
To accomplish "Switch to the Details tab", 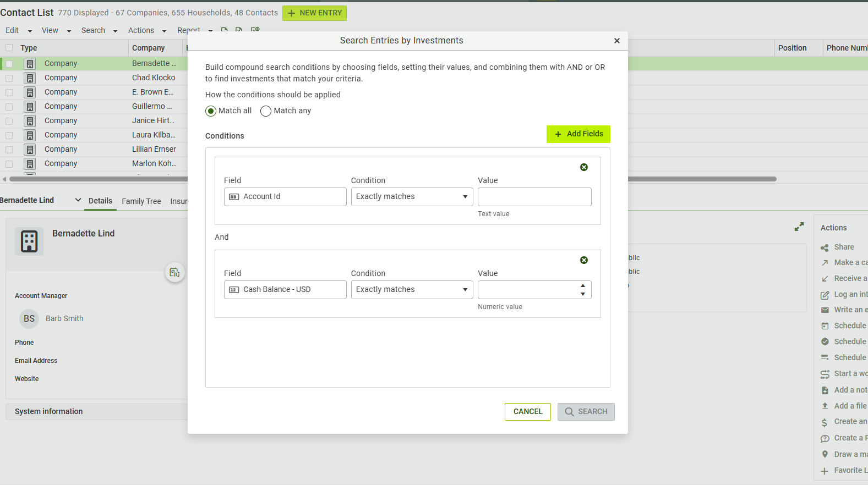I will tap(100, 201).
